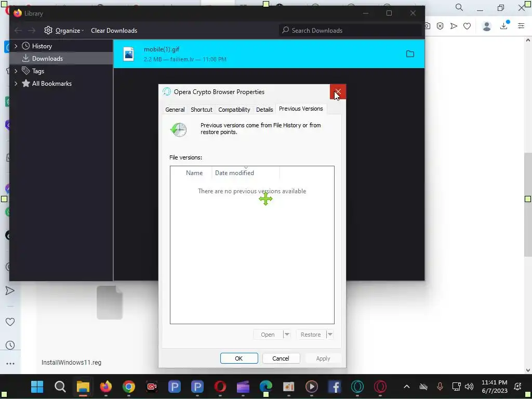Switch to Firefox in taskbar

(106, 387)
